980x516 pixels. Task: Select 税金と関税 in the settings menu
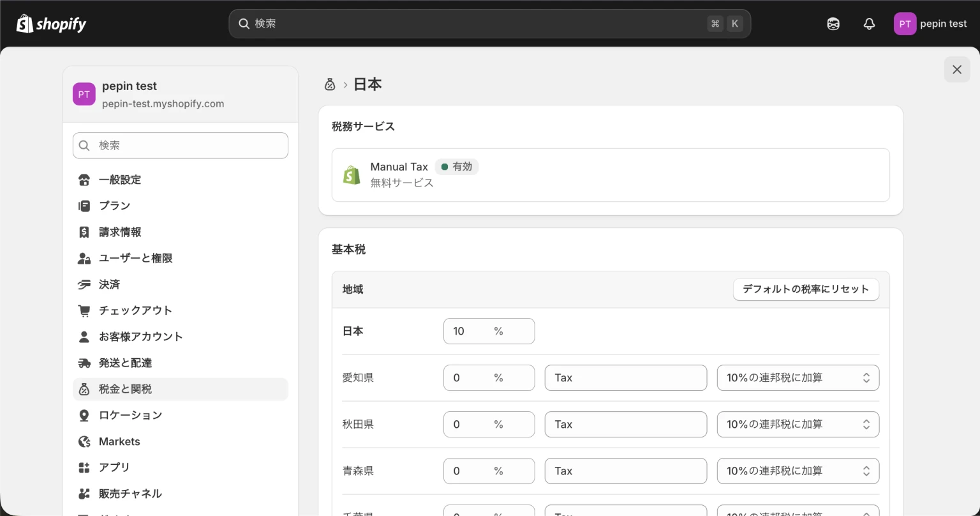pyautogui.click(x=125, y=389)
